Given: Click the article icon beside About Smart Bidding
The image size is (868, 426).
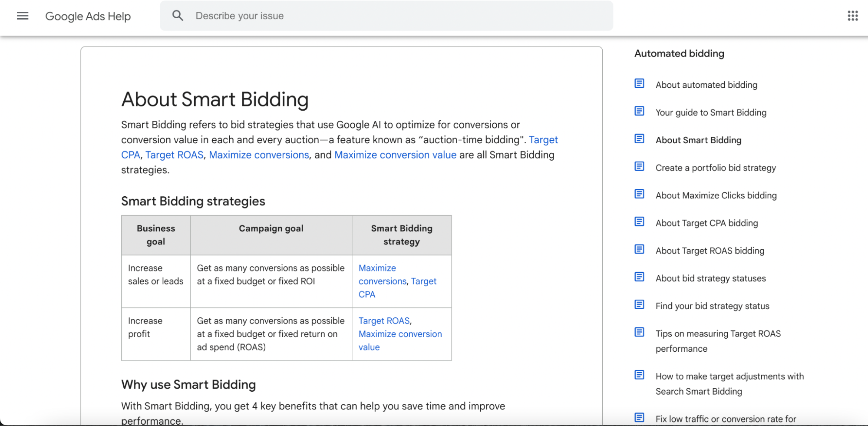Looking at the screenshot, I should click(x=639, y=139).
